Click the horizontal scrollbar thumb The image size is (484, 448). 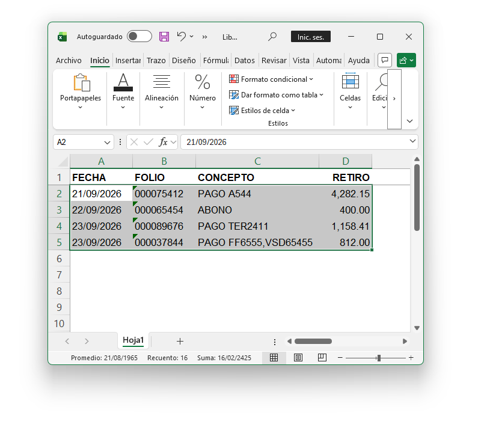(x=313, y=341)
